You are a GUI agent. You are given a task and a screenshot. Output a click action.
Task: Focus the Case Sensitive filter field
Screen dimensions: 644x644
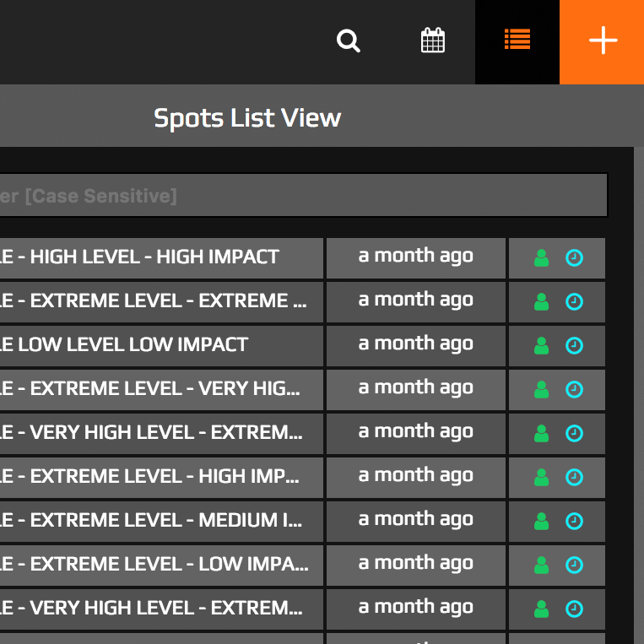pyautogui.click(x=304, y=196)
